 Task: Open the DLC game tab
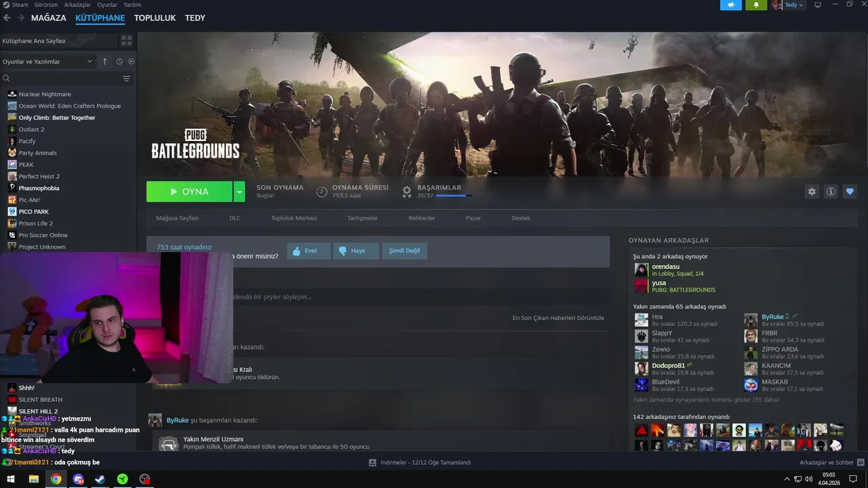[235, 218]
